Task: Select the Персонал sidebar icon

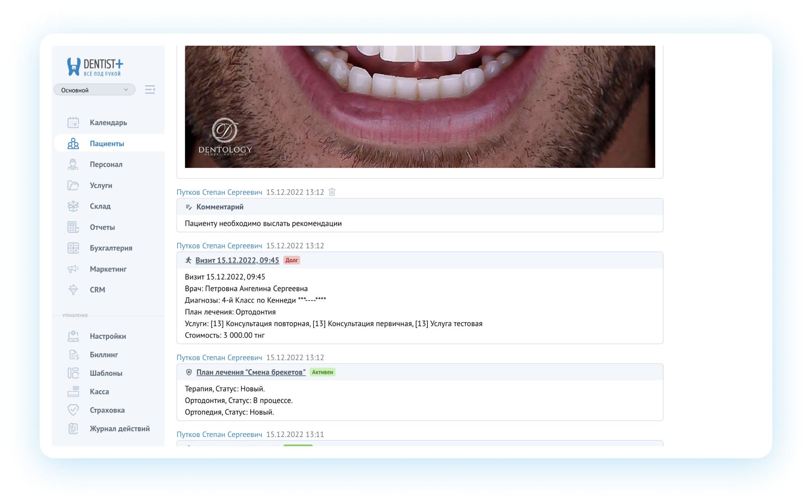Action: 73,164
